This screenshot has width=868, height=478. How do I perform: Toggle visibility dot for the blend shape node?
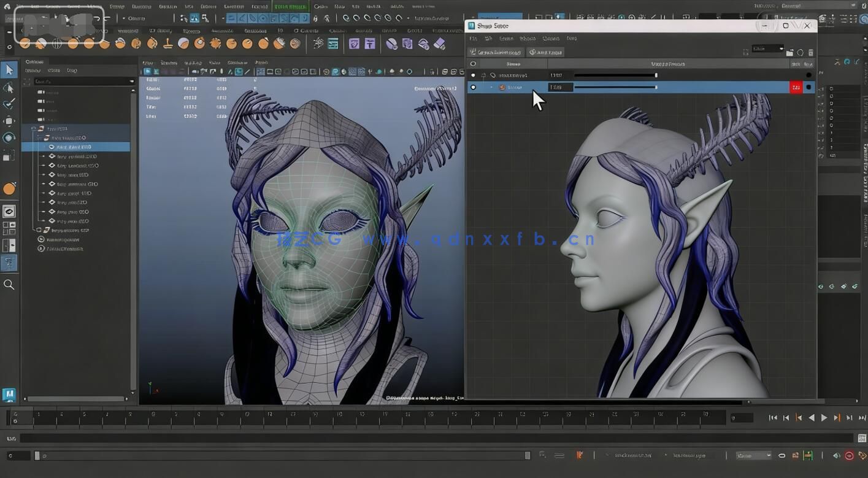coord(472,74)
